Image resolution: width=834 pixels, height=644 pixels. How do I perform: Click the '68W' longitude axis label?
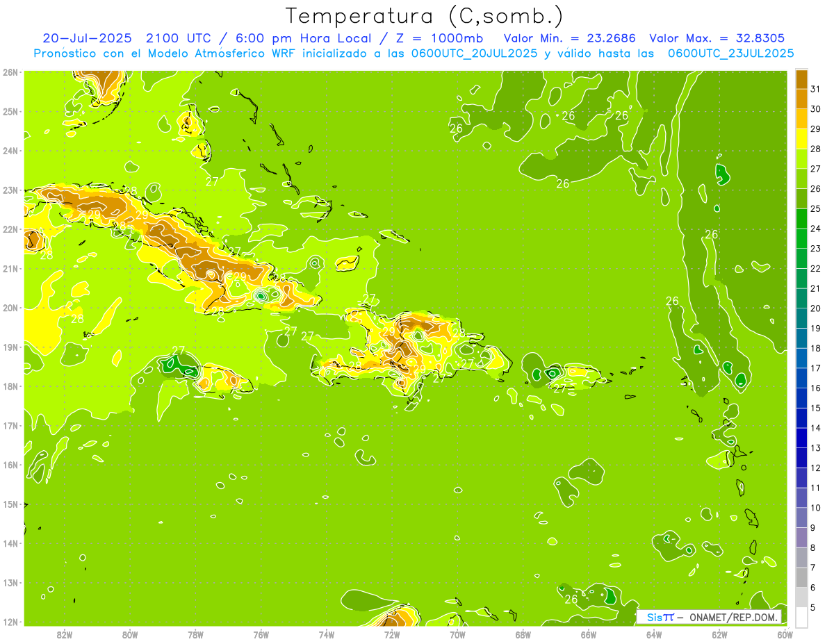(x=523, y=634)
